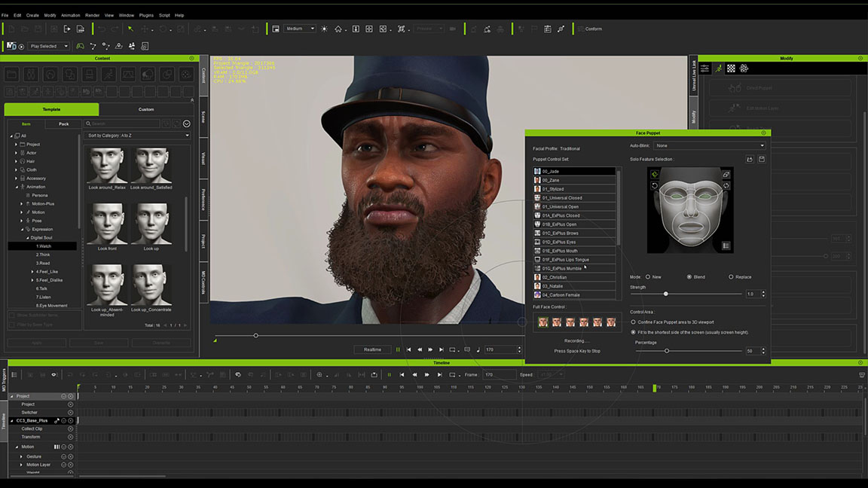Click the Frame number field in the timeline
Screen dimensions: 868x488
click(x=500, y=374)
